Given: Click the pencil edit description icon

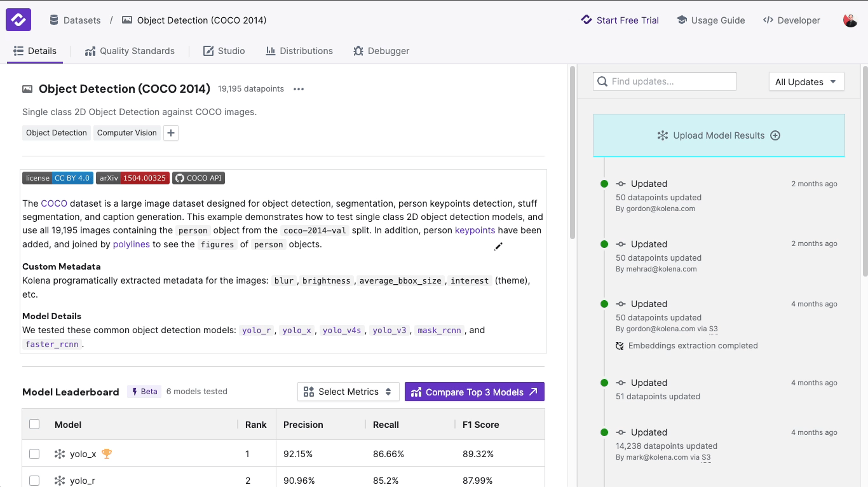Looking at the screenshot, I should point(498,247).
